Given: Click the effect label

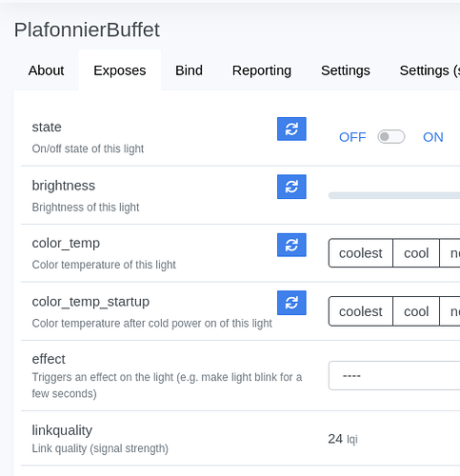Looking at the screenshot, I should coord(49,359).
